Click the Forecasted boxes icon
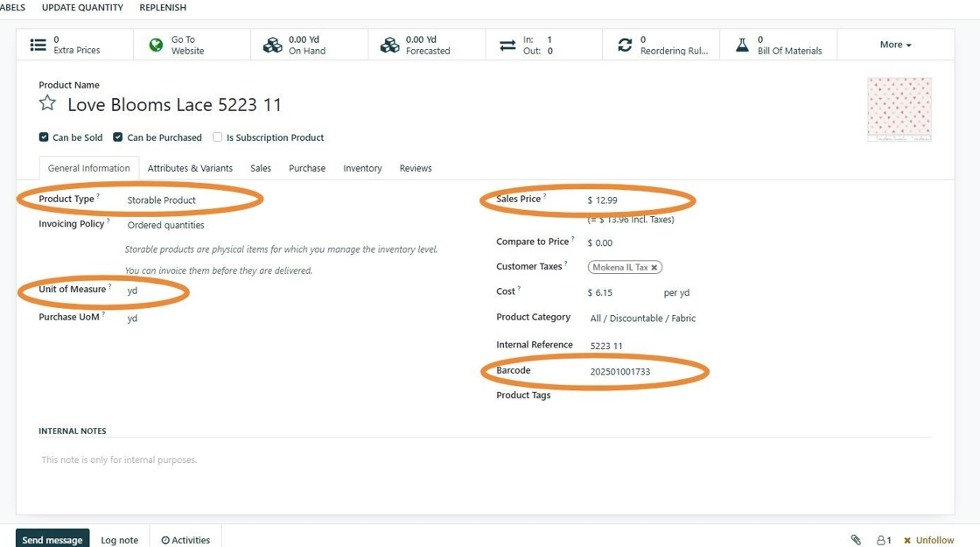 (390, 45)
